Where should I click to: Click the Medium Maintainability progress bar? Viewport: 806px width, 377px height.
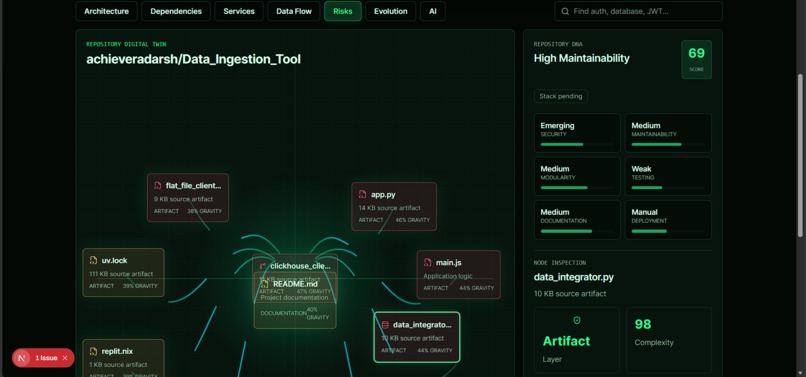pyautogui.click(x=668, y=145)
